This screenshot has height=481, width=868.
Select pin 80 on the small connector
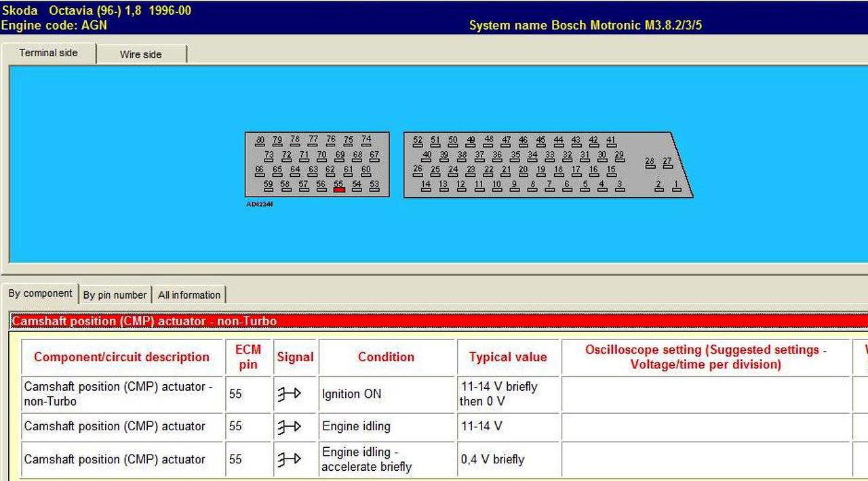coord(260,142)
